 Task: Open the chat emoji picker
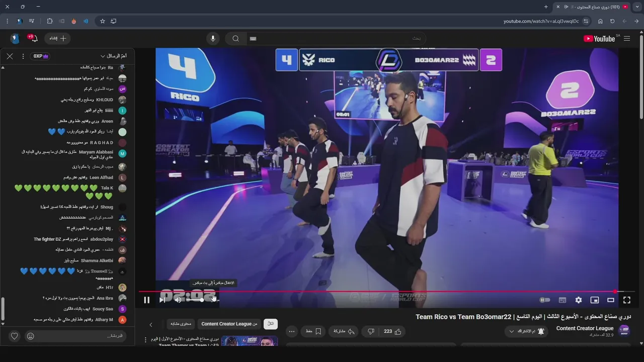coord(31,336)
